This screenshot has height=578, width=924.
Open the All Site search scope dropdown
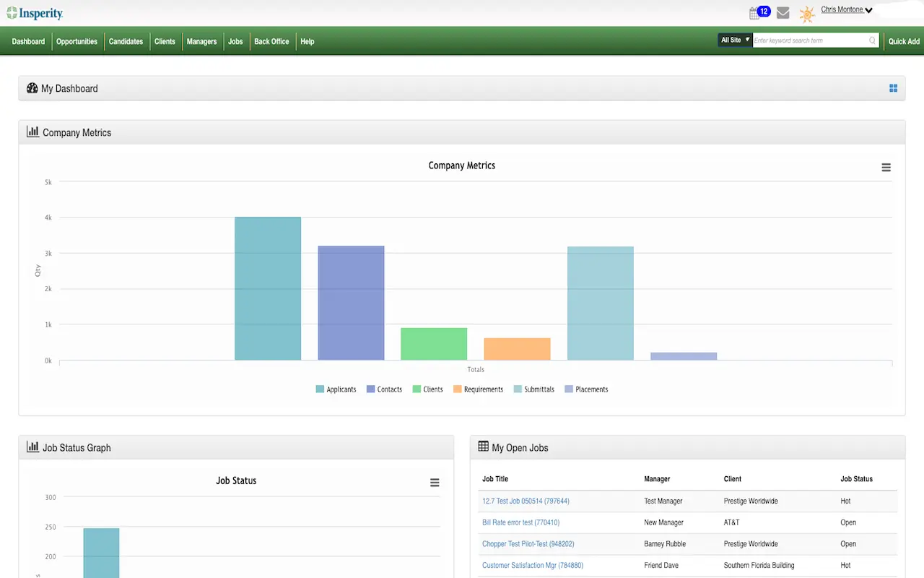click(x=734, y=40)
